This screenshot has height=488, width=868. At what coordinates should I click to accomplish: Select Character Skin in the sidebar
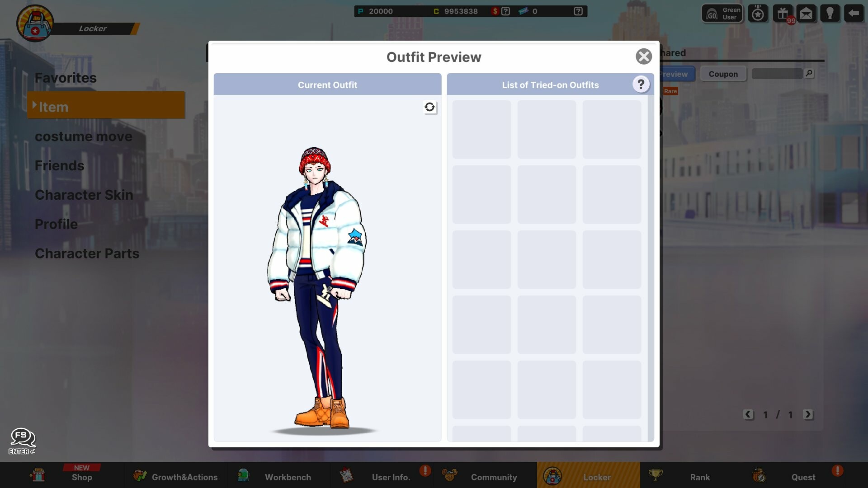tap(84, 195)
